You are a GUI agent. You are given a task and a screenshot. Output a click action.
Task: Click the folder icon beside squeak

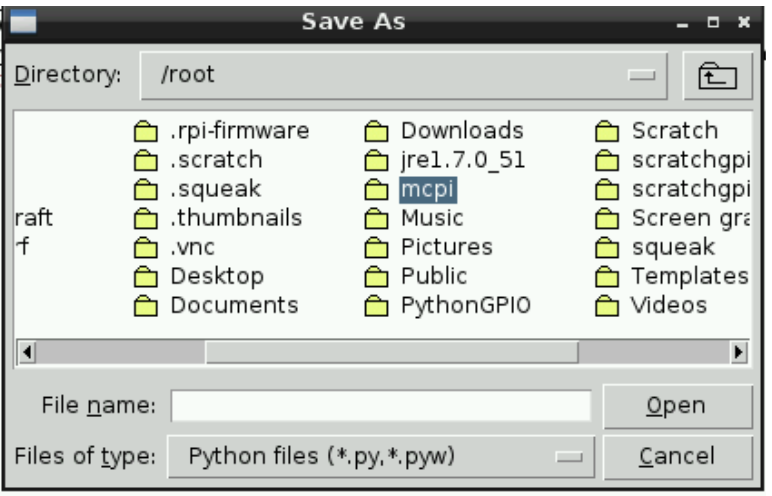pyautogui.click(x=607, y=248)
